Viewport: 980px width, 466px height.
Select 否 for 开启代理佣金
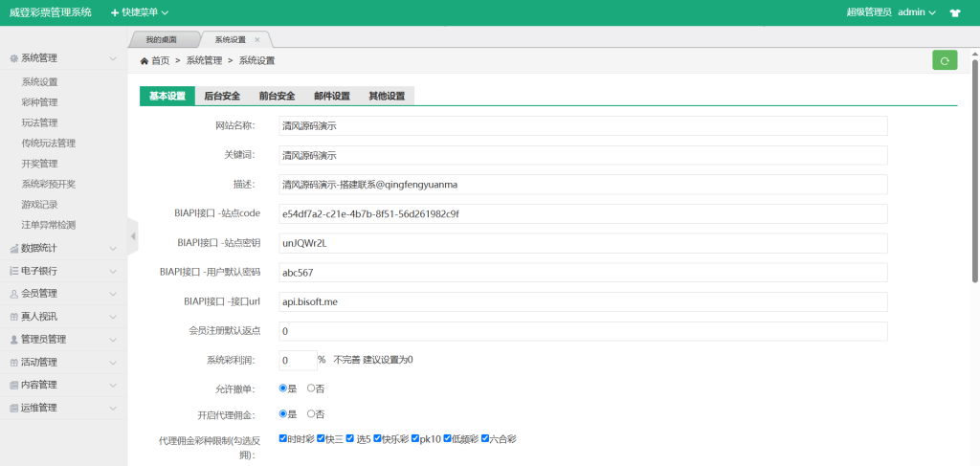click(311, 414)
